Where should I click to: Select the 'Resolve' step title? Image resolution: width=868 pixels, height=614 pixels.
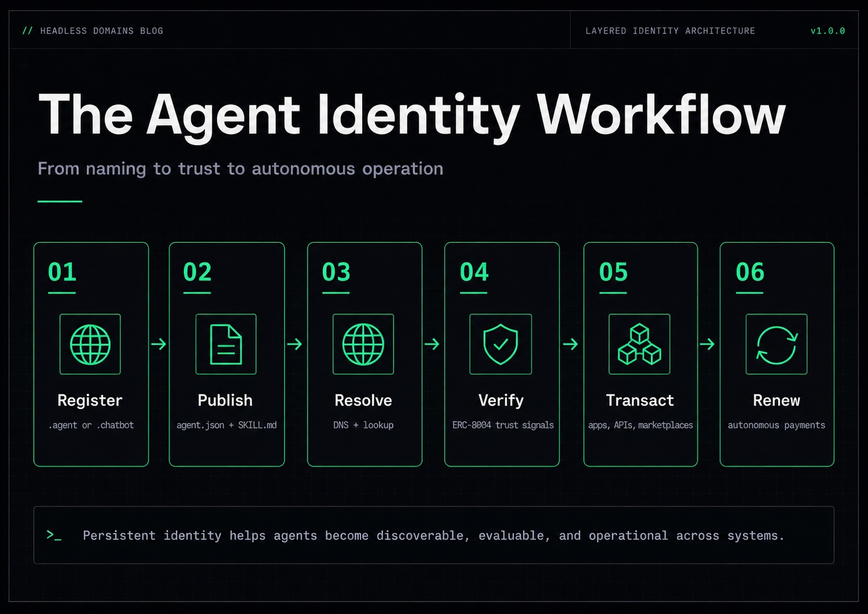pyautogui.click(x=363, y=400)
